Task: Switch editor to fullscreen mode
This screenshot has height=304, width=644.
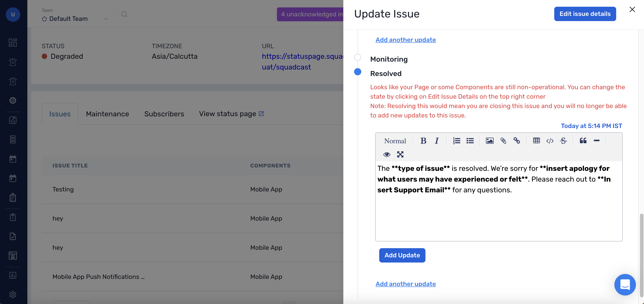Action: pos(400,154)
